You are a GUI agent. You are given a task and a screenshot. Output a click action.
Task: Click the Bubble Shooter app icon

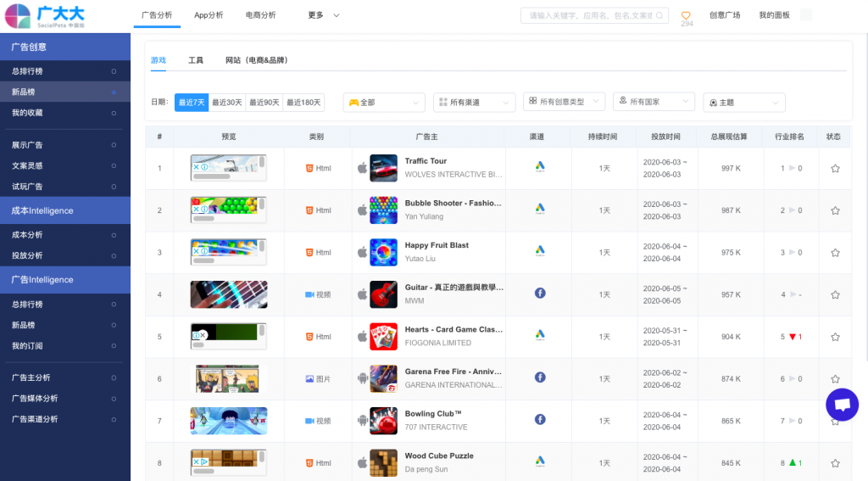(383, 210)
